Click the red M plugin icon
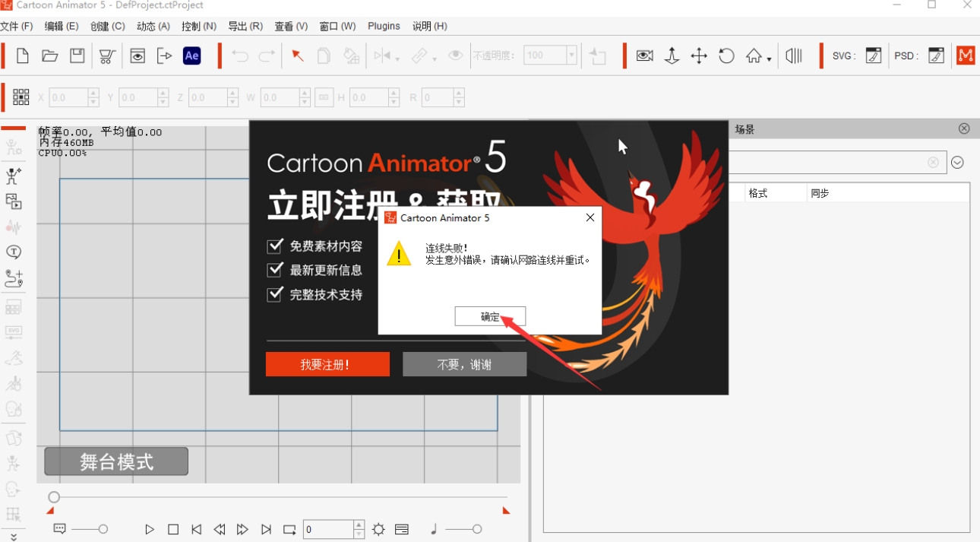Screen dimensions: 980x542 [x=966, y=55]
